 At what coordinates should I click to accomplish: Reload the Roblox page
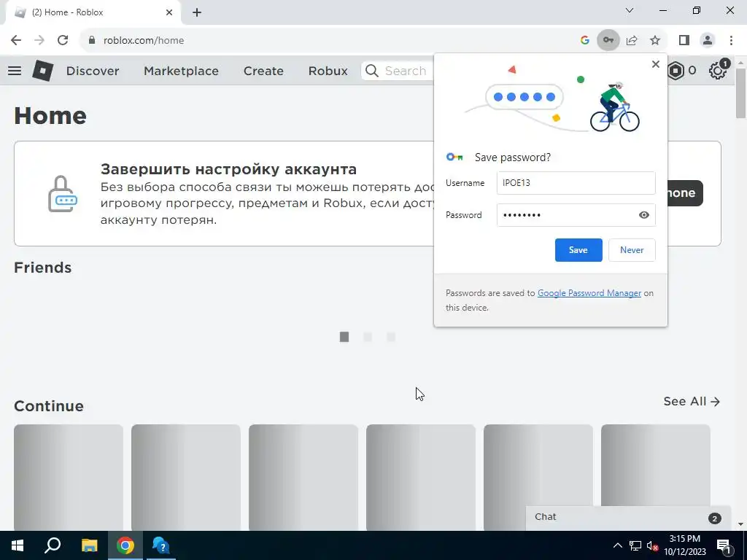tap(63, 40)
